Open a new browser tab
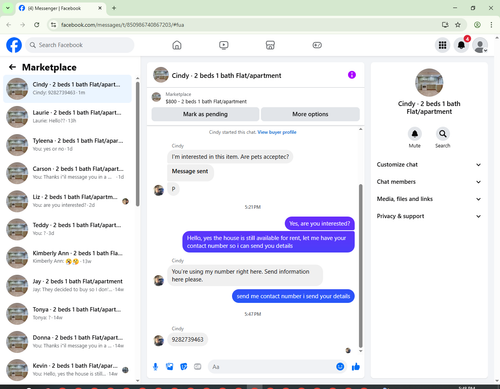500x389 pixels. (x=114, y=8)
